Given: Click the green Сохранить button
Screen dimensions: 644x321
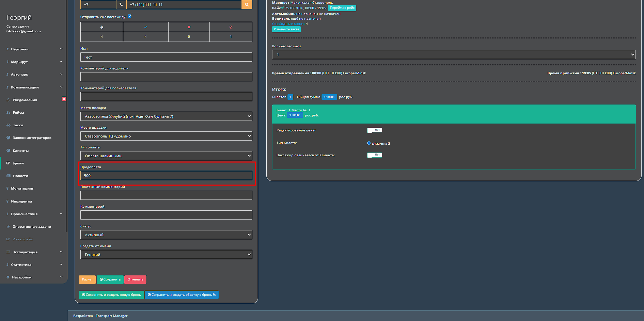Looking at the screenshot, I should [110, 279].
